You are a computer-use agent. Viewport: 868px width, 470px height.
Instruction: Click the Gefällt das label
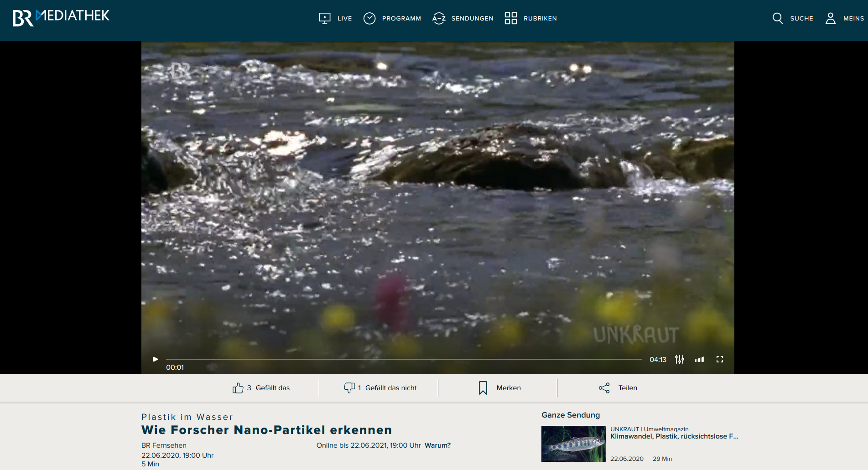click(273, 388)
